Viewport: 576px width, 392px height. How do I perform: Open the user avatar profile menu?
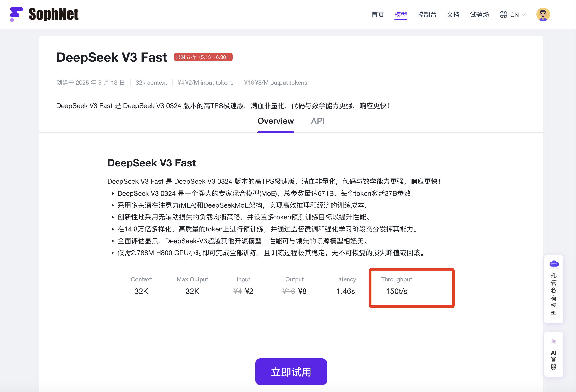543,15
